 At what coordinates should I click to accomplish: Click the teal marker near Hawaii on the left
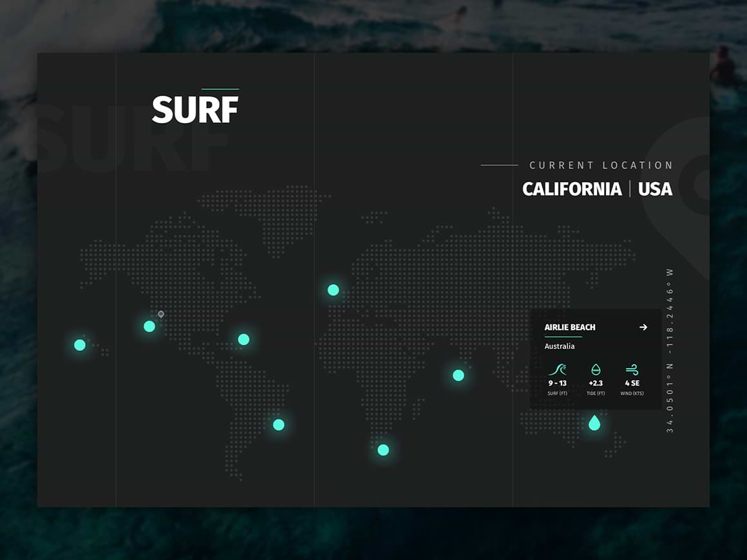[x=79, y=344]
